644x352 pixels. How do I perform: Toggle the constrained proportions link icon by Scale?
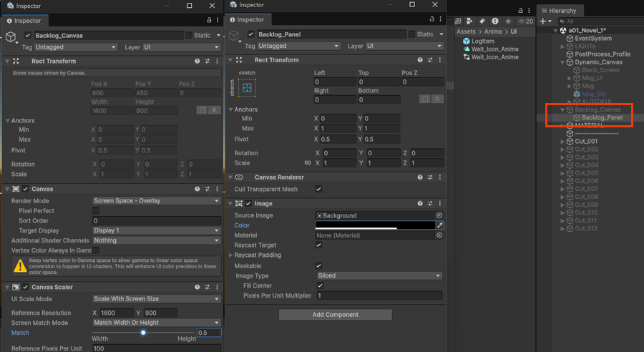pyautogui.click(x=307, y=163)
